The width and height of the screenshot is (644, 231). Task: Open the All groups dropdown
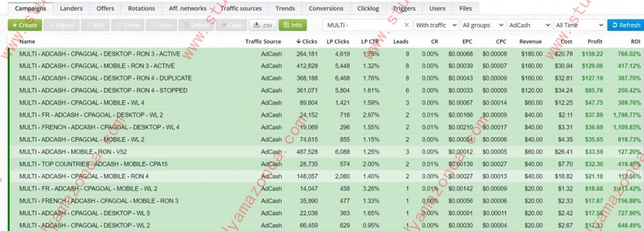(482, 25)
